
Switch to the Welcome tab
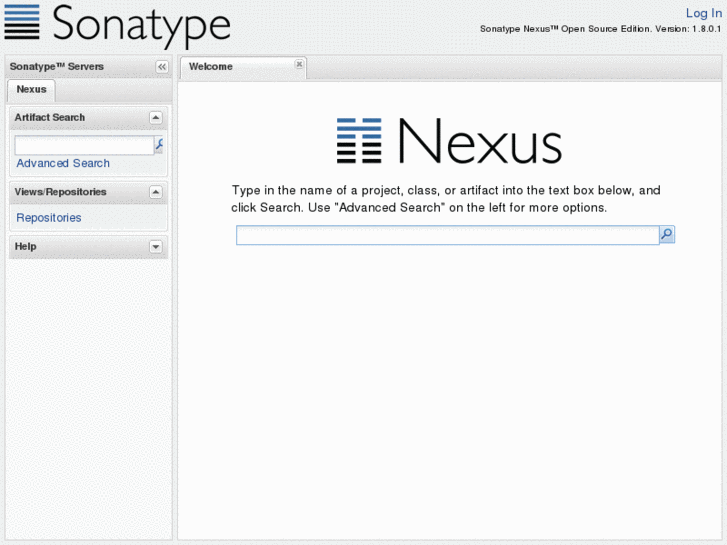point(211,67)
